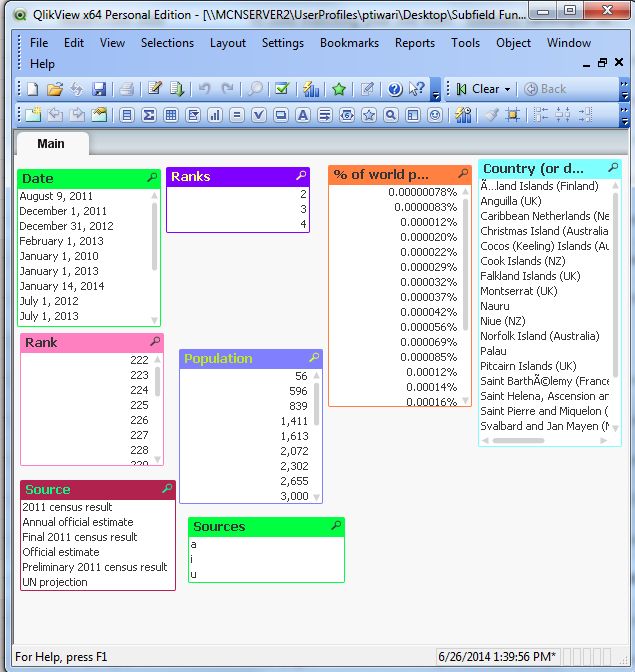Search the Country list box with its magnifier
Image resolution: width=635 pixels, height=672 pixels.
point(613,167)
